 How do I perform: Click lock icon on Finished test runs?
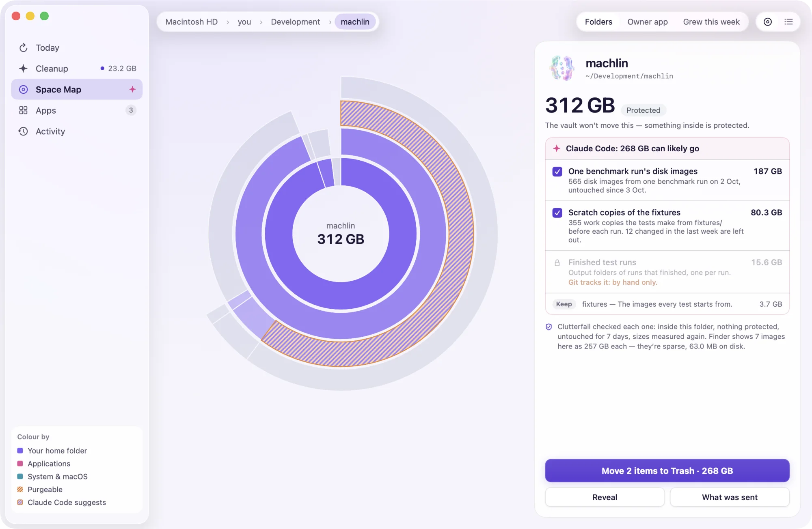(x=557, y=263)
